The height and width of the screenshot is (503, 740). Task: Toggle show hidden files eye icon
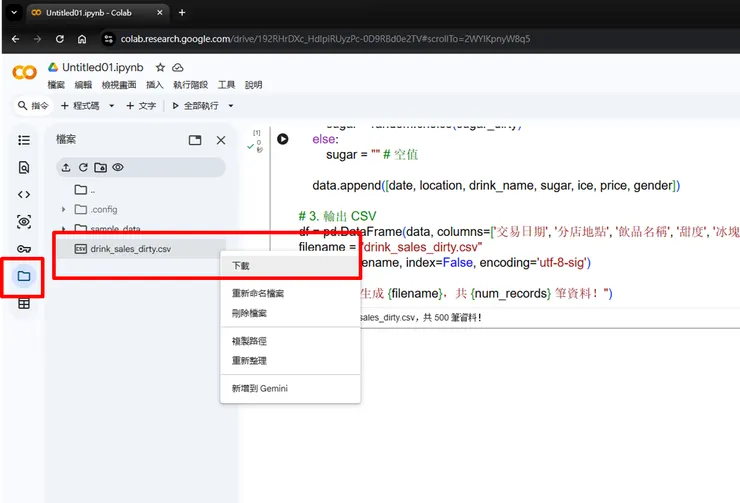point(118,167)
